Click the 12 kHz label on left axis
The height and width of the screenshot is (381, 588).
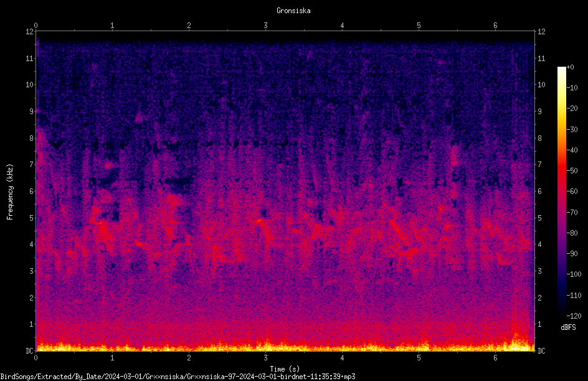[29, 32]
